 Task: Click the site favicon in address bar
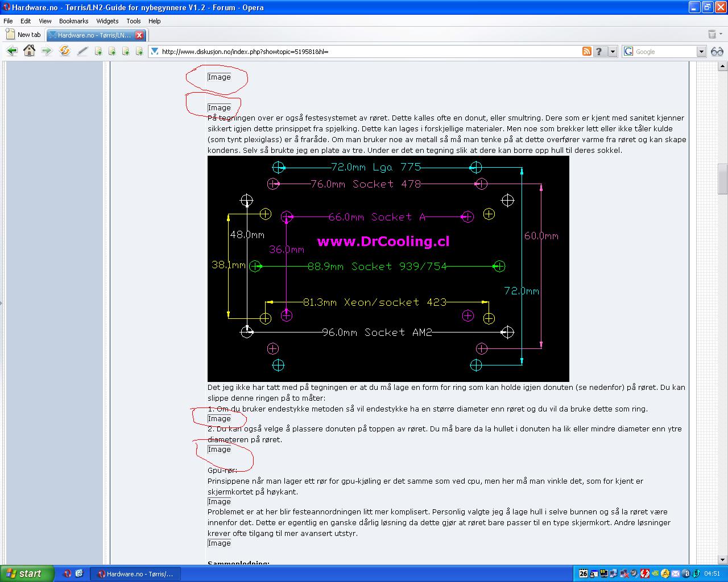[155, 51]
